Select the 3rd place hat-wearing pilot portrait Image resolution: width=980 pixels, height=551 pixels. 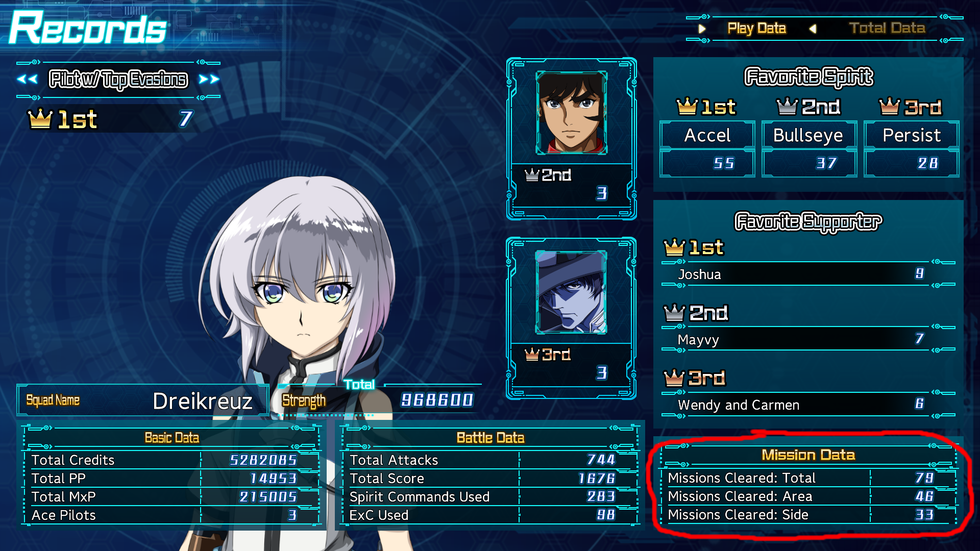click(571, 292)
